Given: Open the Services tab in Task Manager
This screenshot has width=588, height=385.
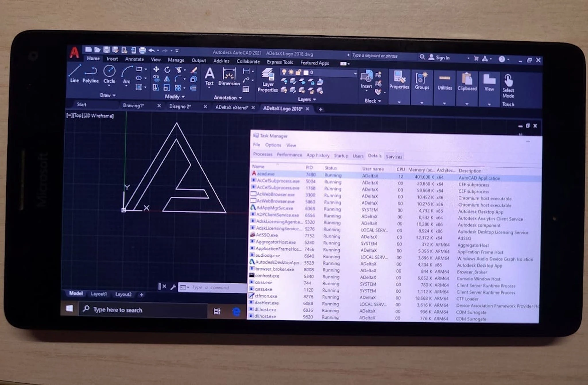Looking at the screenshot, I should (394, 157).
